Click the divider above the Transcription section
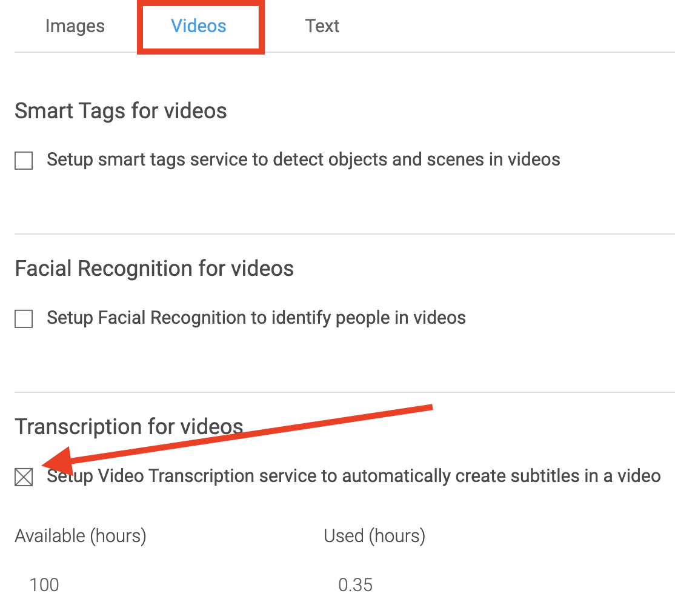Screen dimensions: 675x616 click(x=344, y=392)
